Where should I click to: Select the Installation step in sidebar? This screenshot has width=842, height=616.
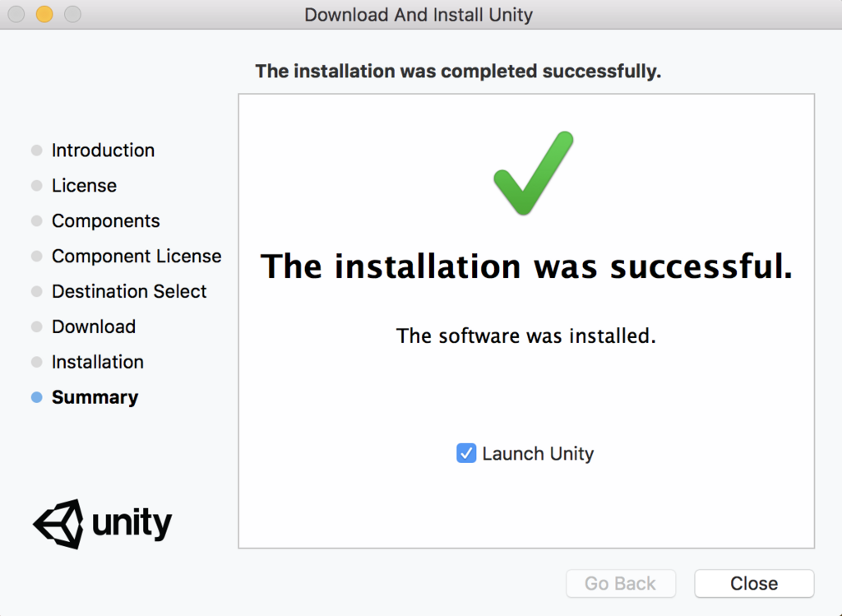point(97,362)
